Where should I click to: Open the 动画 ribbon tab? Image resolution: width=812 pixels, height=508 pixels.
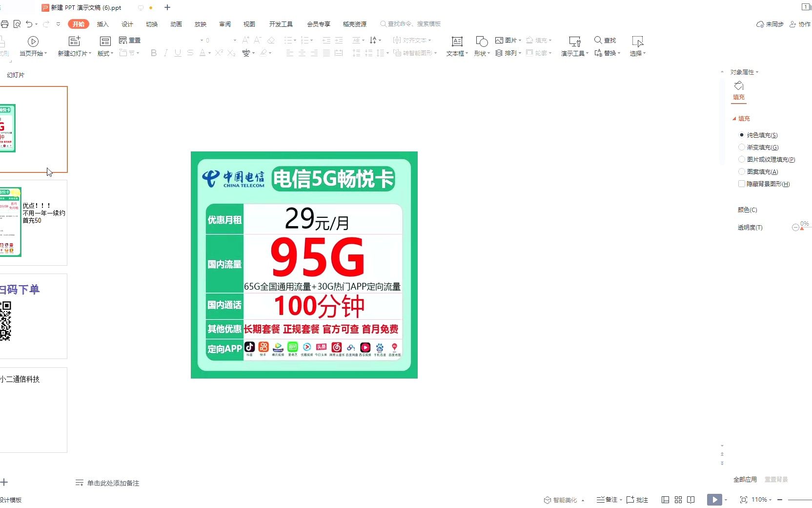[x=176, y=24]
